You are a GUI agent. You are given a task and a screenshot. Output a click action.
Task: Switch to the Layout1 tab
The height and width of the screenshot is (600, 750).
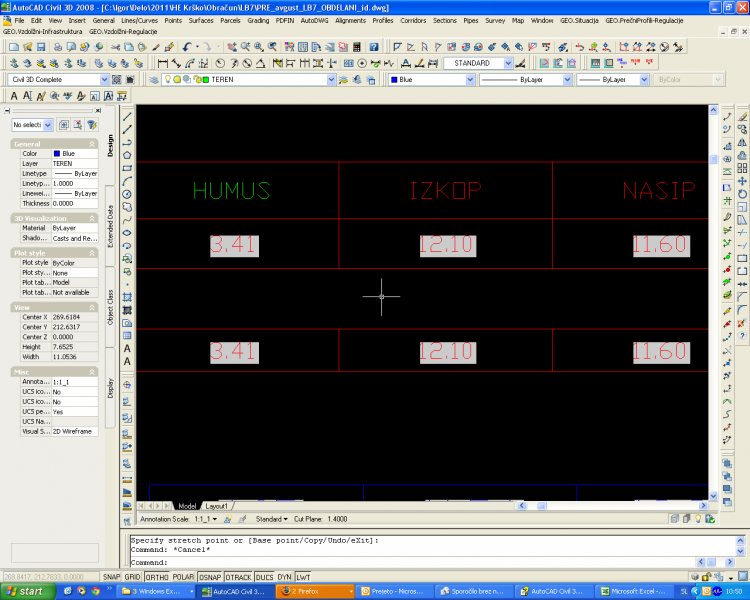click(216, 506)
